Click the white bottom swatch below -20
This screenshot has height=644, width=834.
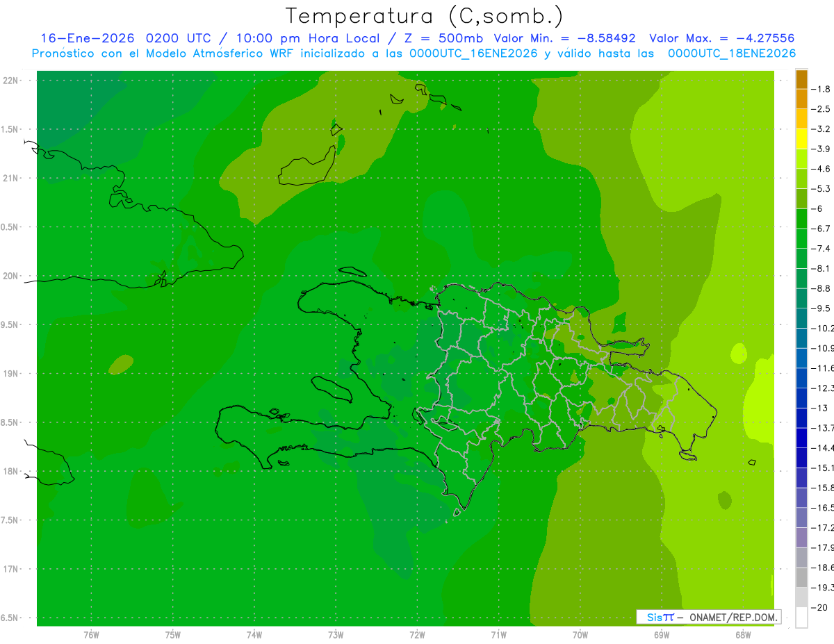click(x=801, y=618)
